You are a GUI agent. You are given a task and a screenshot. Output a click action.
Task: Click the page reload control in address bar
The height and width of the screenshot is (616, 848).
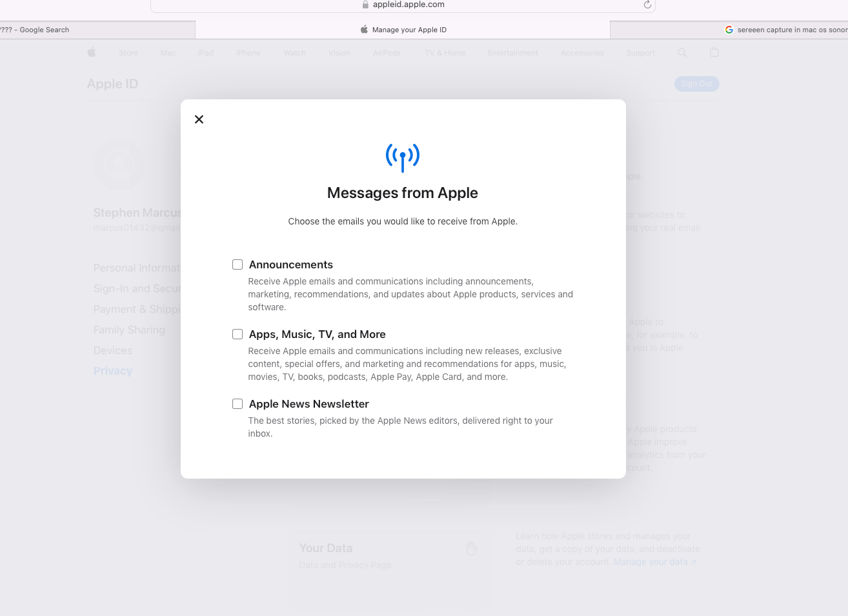click(x=647, y=5)
